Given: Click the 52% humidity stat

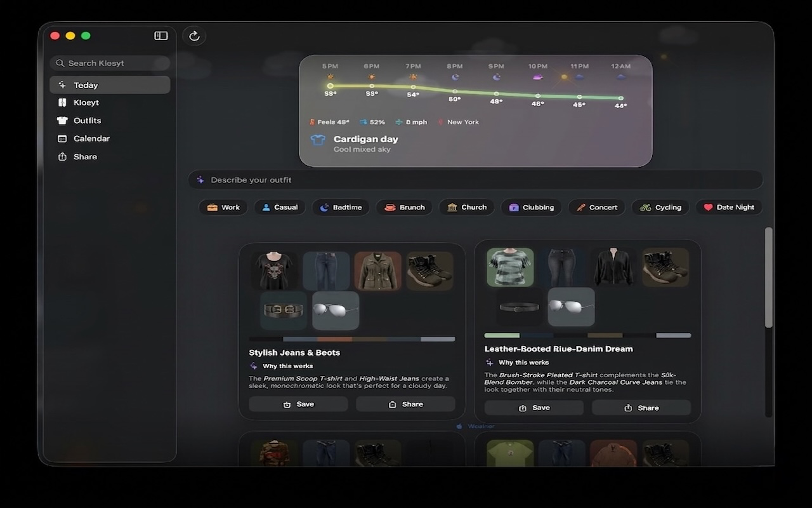Looking at the screenshot, I should (x=372, y=122).
